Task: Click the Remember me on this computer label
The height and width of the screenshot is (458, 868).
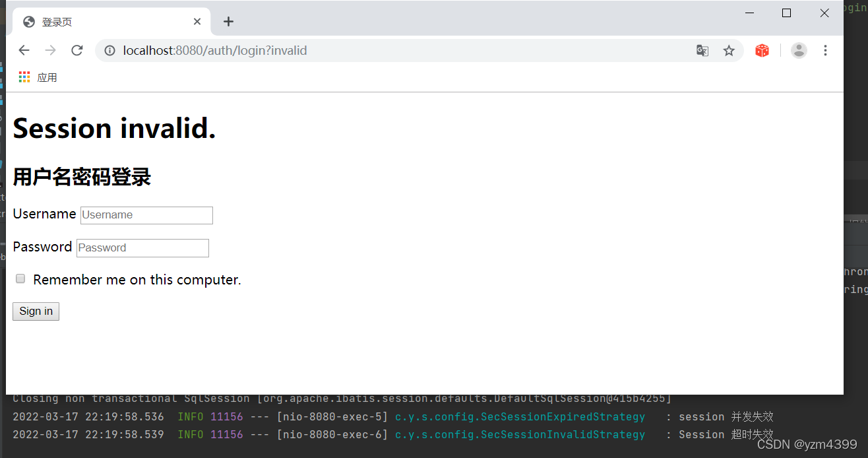Action: (137, 280)
